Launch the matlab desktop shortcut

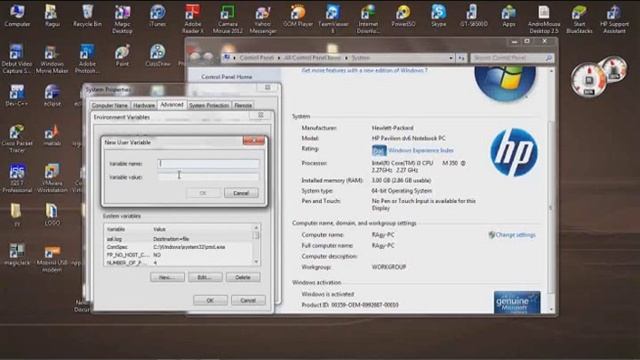click(x=52, y=136)
